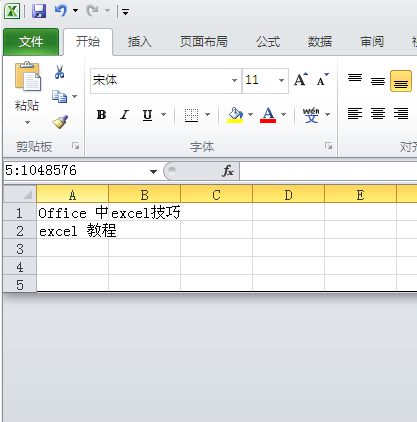Open fill color palette dropdown

[250, 115]
